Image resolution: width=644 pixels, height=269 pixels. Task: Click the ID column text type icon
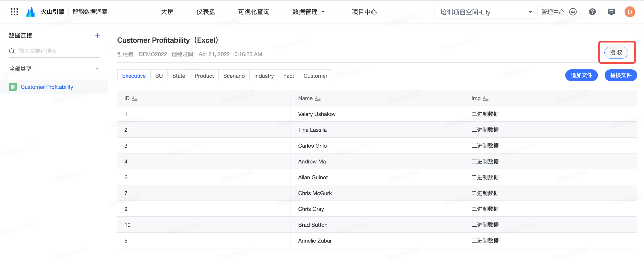134,98
